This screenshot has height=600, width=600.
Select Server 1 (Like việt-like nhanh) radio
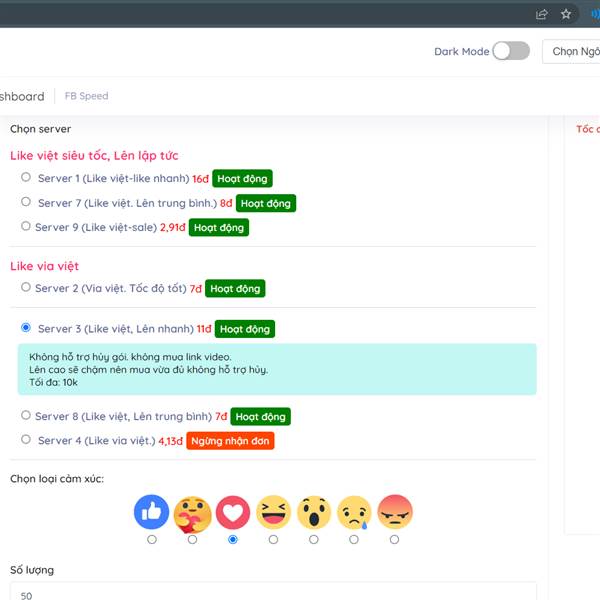tap(26, 177)
